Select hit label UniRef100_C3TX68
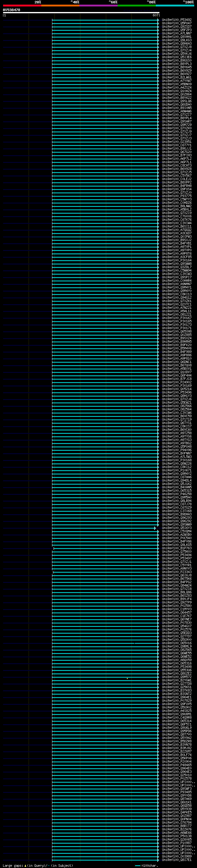The image size is (197, 868). (177, 511)
